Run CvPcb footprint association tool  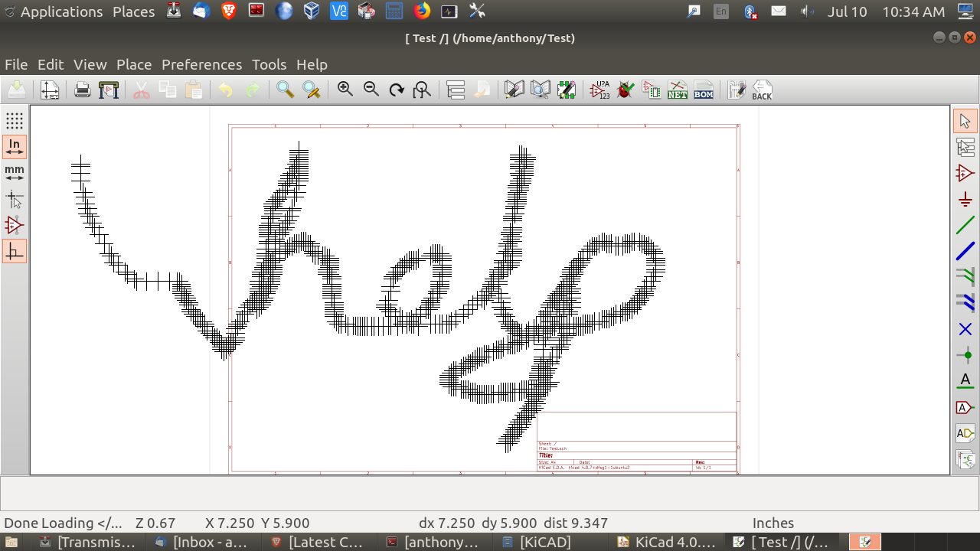[652, 90]
